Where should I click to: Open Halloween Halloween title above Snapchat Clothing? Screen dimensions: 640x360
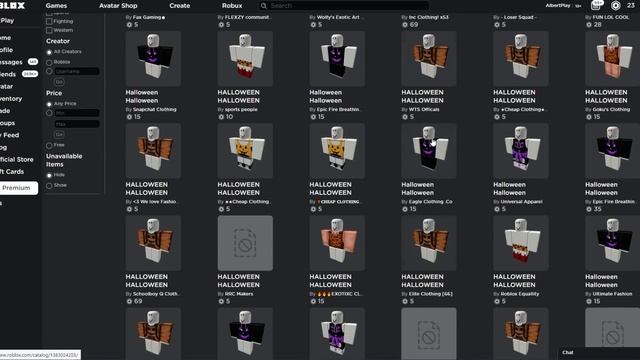142,97
